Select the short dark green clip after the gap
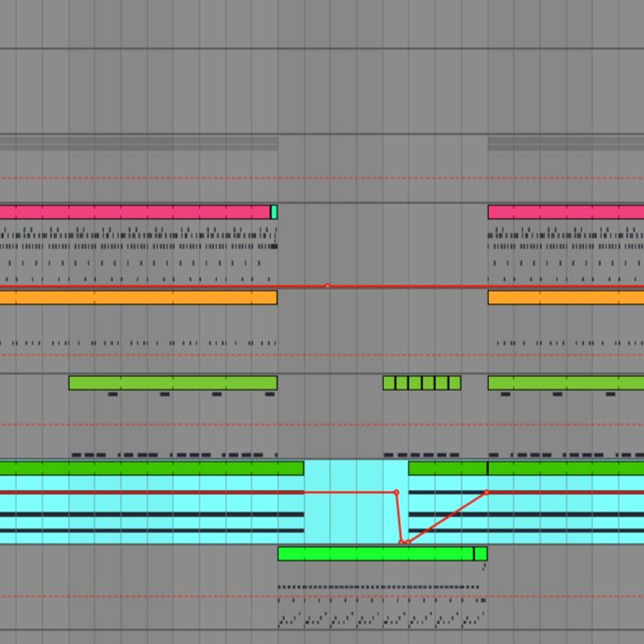Image resolution: width=644 pixels, height=644 pixels. (448, 468)
